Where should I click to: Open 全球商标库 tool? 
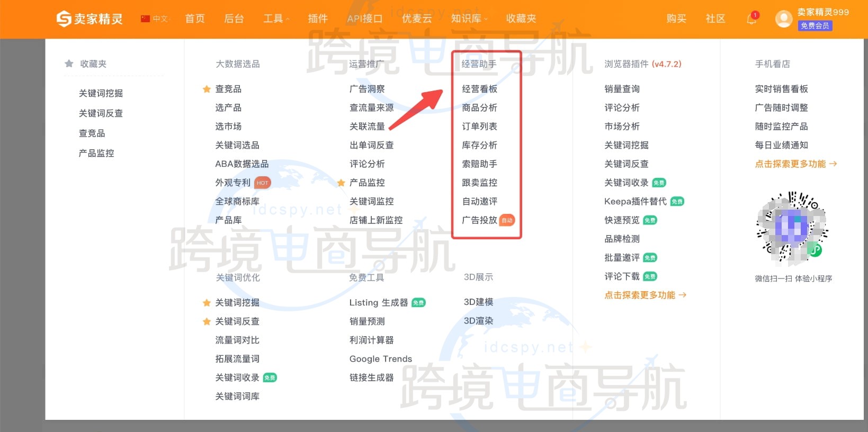[x=237, y=202]
